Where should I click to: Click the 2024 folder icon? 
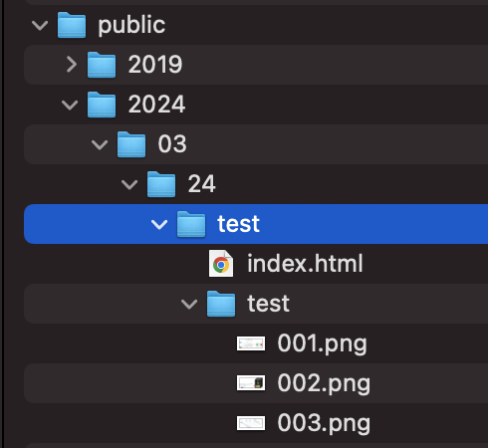(102, 105)
